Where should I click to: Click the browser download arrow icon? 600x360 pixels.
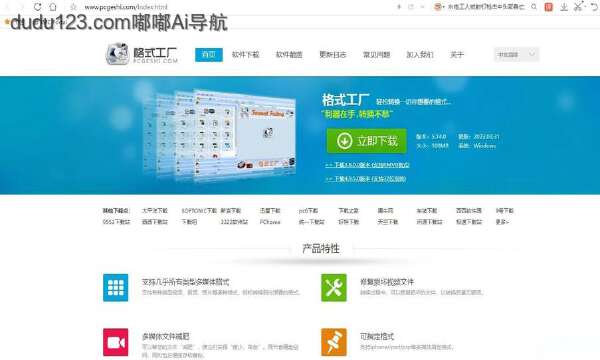(564, 7)
